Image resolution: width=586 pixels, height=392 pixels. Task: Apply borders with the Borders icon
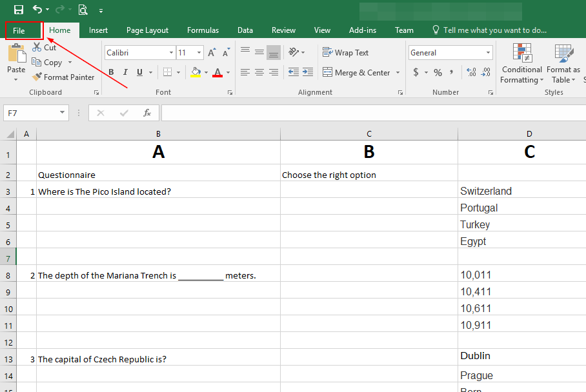tap(167, 72)
